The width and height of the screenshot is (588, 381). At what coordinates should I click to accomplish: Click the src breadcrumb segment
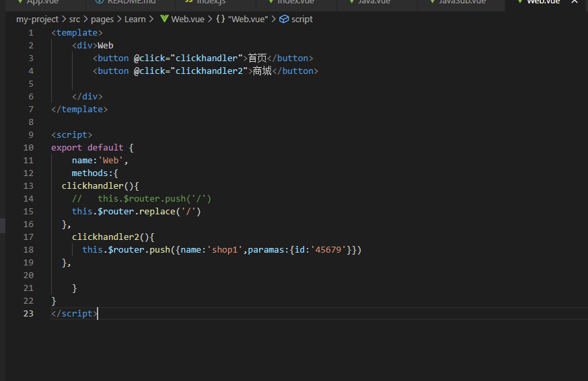(x=74, y=19)
